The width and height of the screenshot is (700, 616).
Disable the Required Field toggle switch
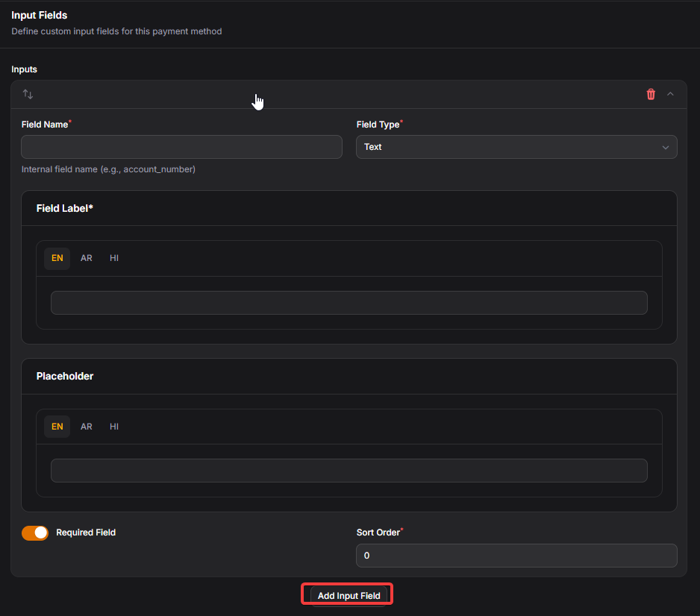(x=35, y=532)
